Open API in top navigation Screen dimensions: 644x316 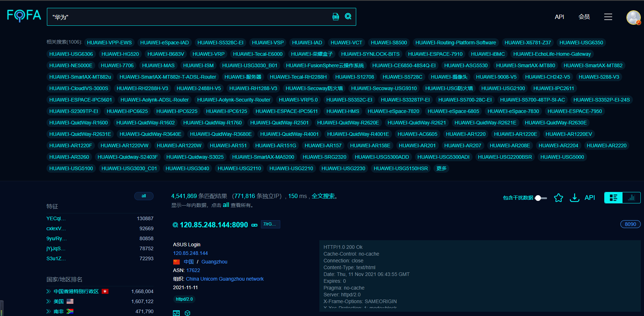(x=559, y=17)
